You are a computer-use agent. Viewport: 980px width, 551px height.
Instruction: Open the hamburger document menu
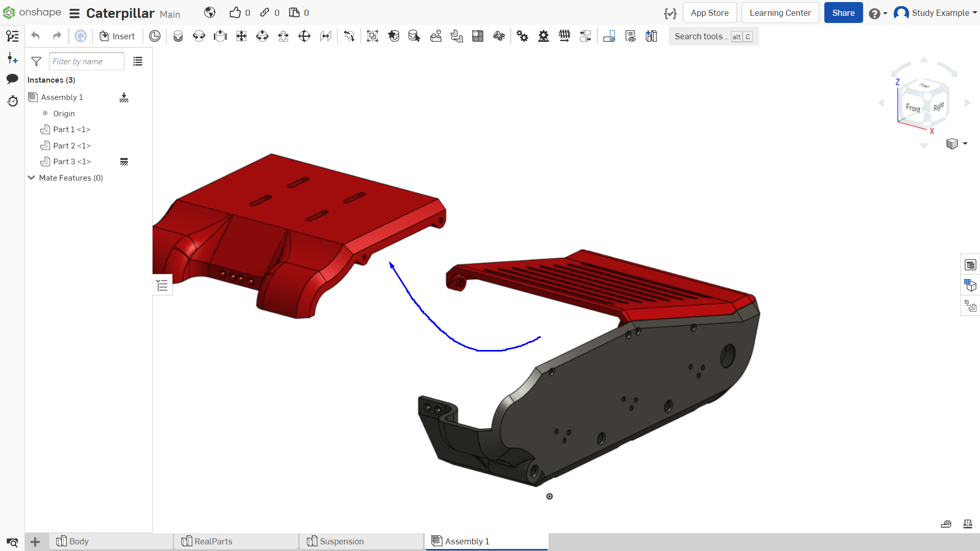(75, 13)
